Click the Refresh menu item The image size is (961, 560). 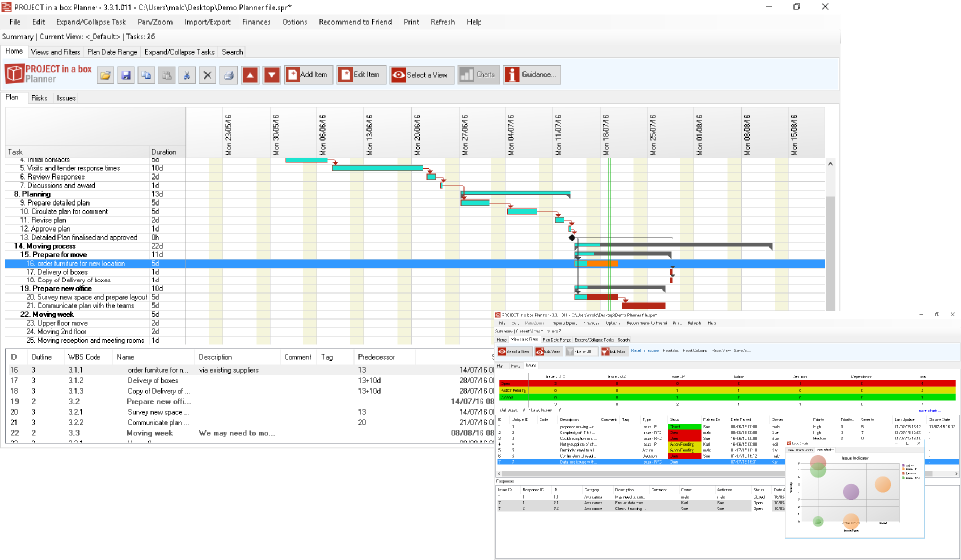443,22
